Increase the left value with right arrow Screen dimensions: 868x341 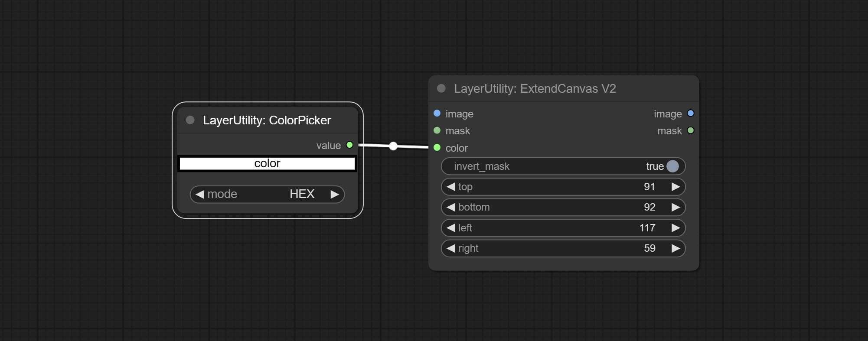[x=675, y=228]
